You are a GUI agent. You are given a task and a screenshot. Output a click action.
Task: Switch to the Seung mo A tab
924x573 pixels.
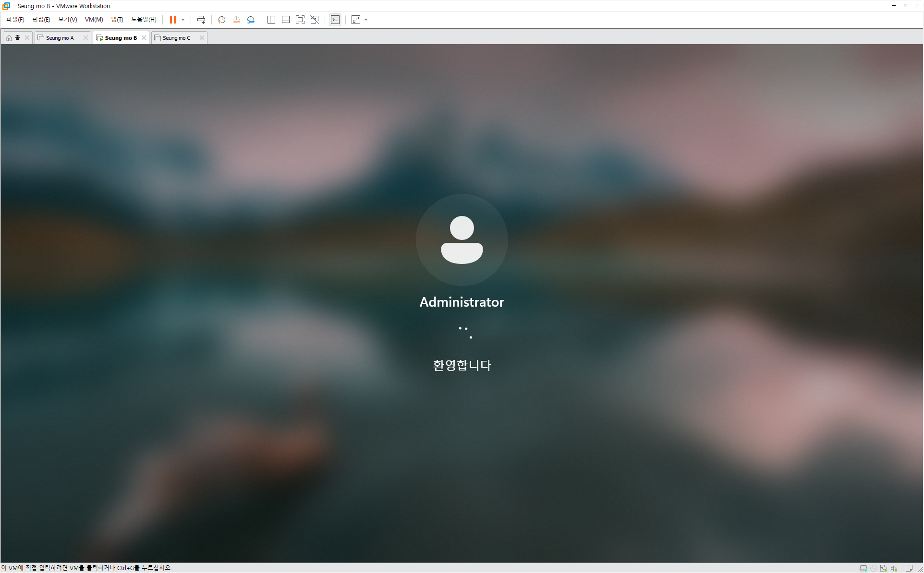tap(60, 38)
